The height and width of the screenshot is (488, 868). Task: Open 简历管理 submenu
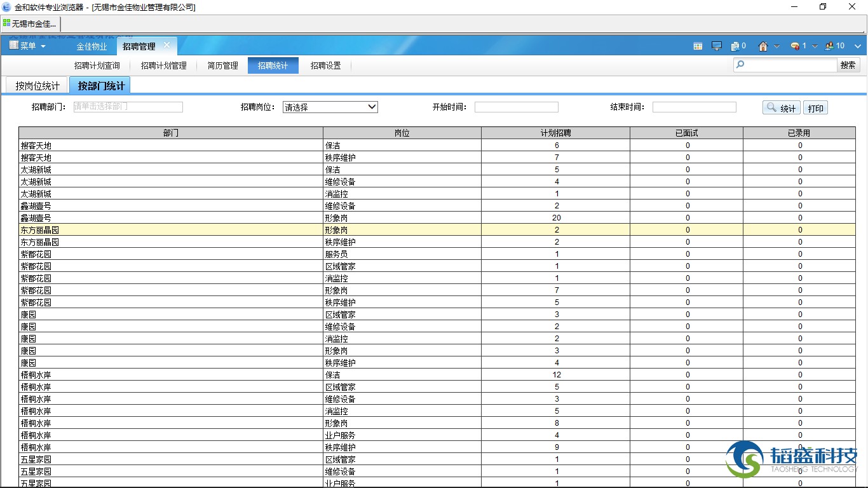222,65
